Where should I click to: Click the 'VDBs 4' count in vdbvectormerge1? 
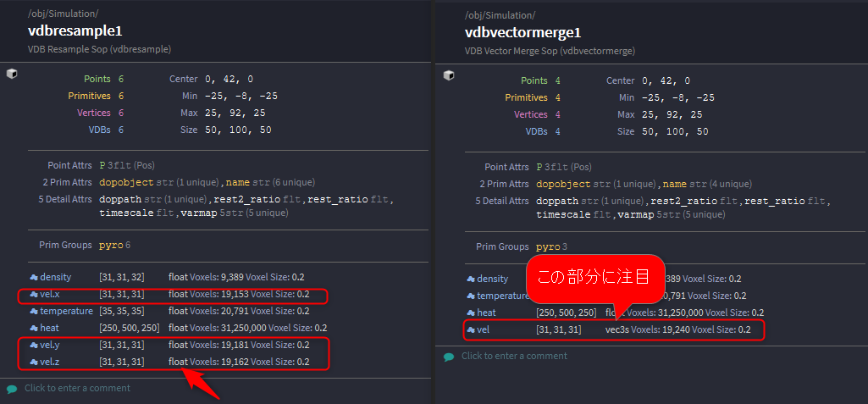pos(543,132)
